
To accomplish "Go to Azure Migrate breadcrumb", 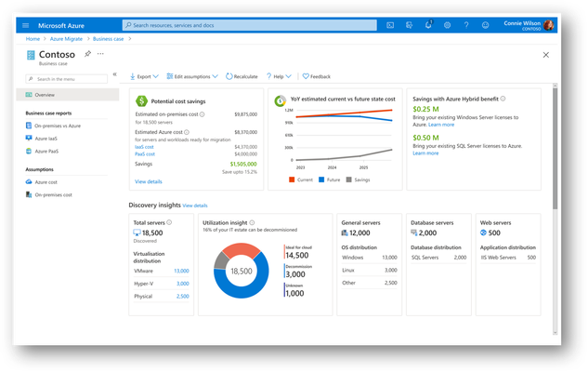I will (66, 39).
